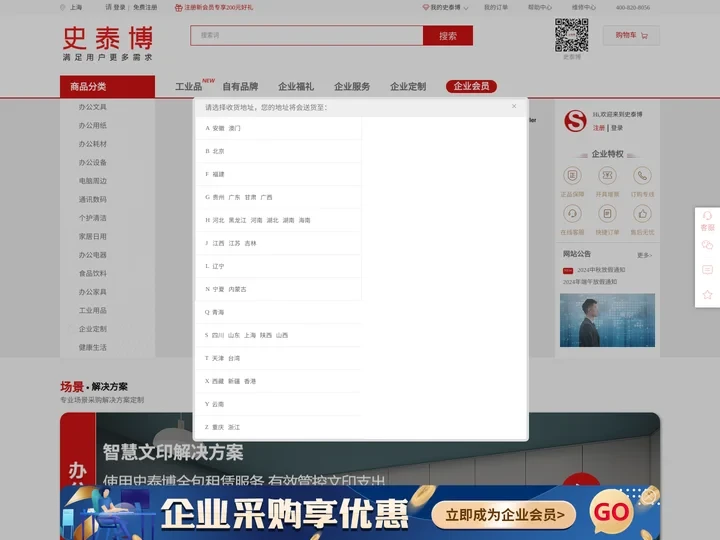720x540 pixels.
Task: Click the gift icon beside 注册新会员
Action: [x=178, y=7]
